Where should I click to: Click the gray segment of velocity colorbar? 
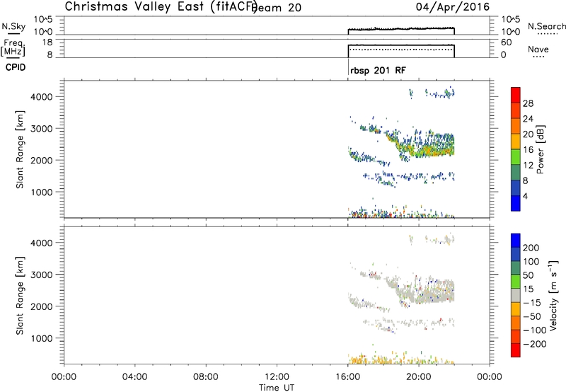(516, 295)
